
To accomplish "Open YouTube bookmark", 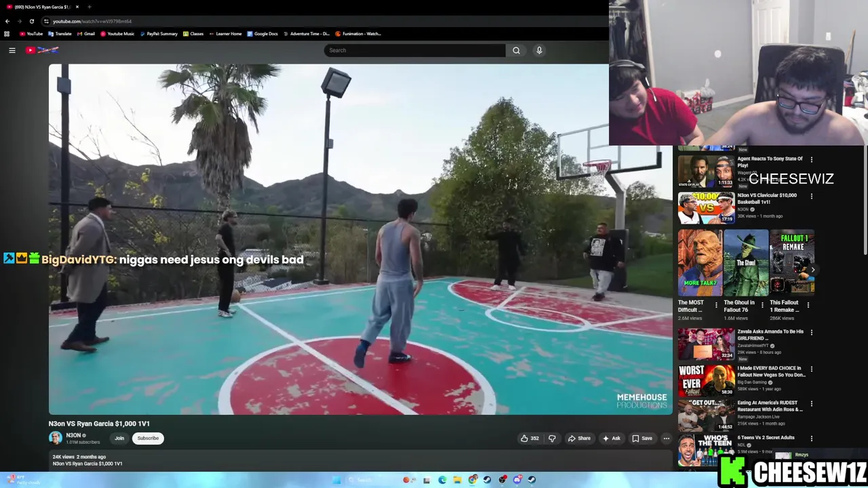I will (x=31, y=34).
